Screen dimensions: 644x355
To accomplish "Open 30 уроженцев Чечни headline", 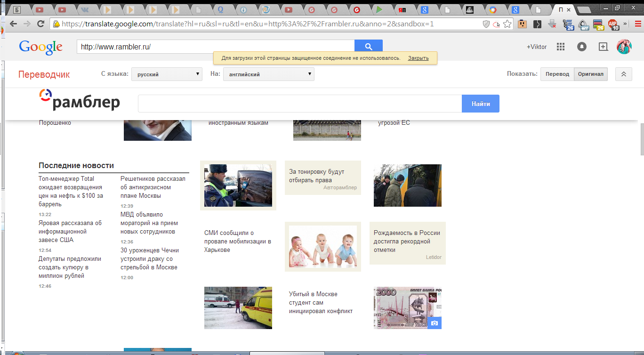I will (150, 259).
